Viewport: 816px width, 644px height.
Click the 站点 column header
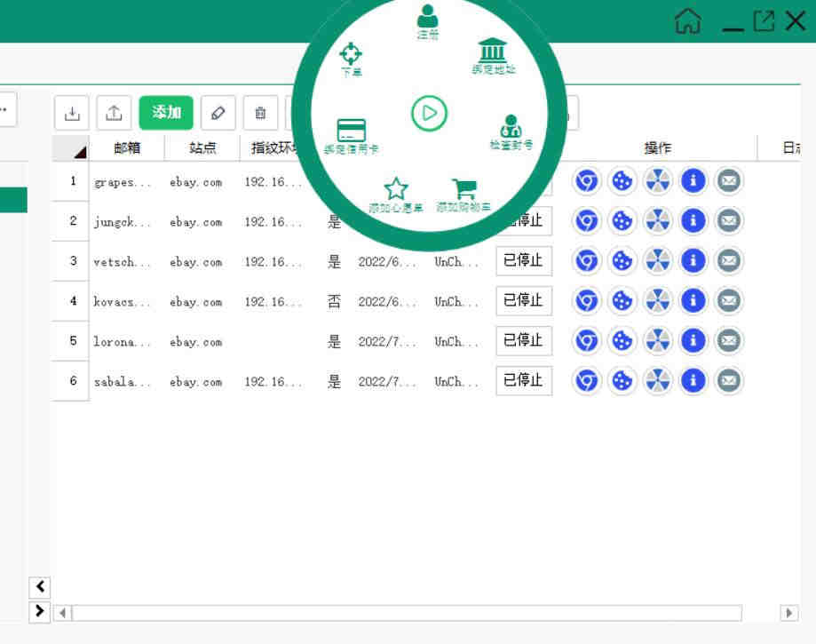[x=202, y=147]
